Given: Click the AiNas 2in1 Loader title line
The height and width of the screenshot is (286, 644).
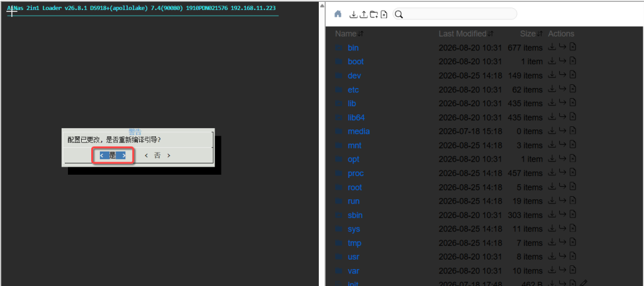Looking at the screenshot, I should tap(142, 8).
